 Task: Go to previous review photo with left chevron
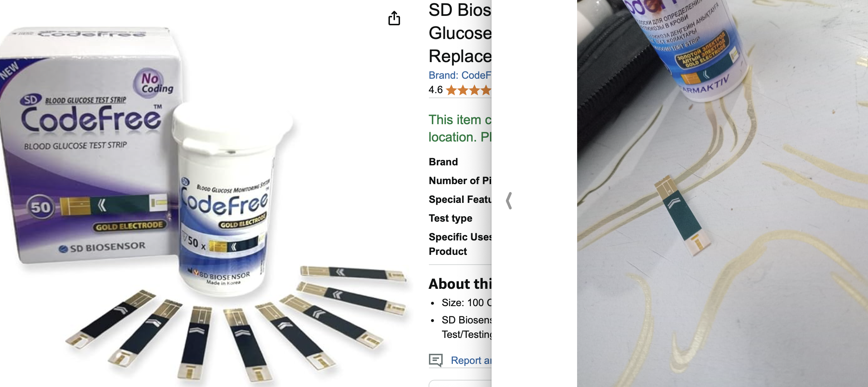tap(509, 201)
